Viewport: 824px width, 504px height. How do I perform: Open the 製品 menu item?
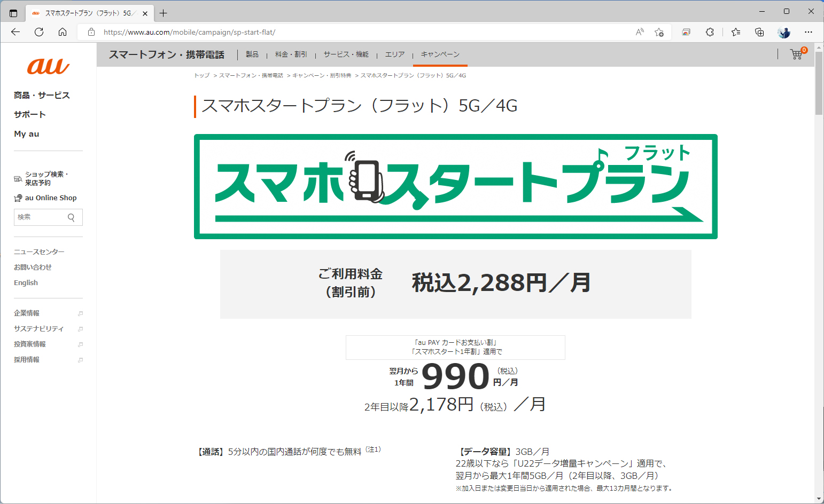252,54
